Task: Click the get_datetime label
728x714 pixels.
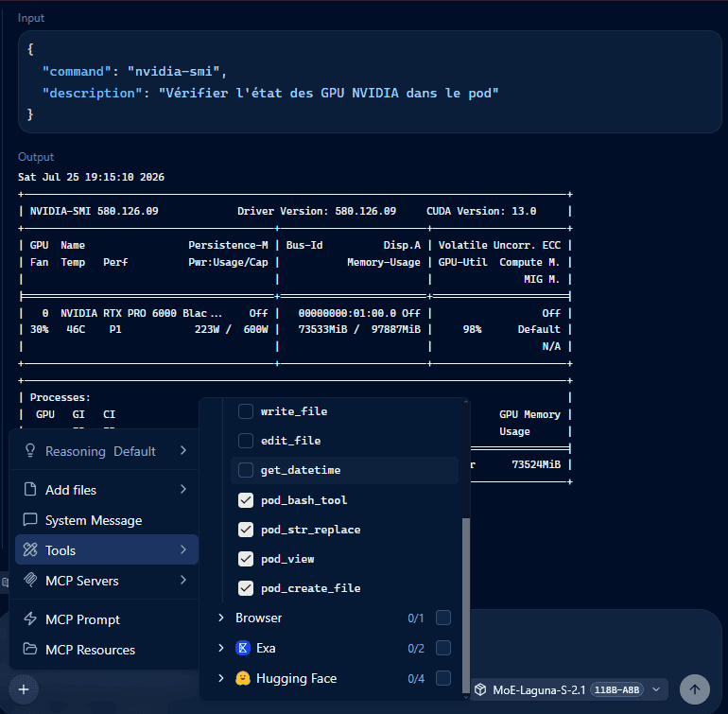Action: (x=301, y=470)
